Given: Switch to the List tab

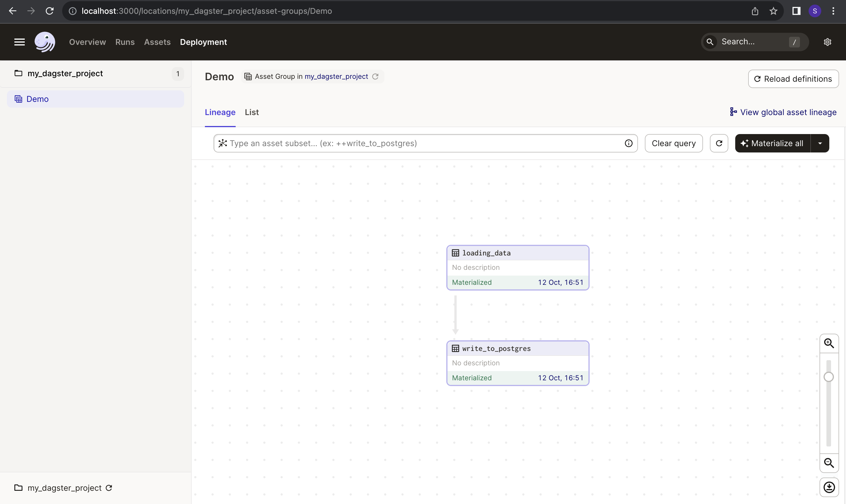Looking at the screenshot, I should [x=251, y=112].
